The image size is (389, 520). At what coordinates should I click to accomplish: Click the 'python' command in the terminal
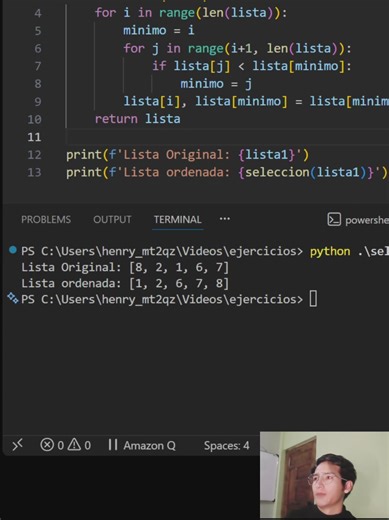click(330, 251)
